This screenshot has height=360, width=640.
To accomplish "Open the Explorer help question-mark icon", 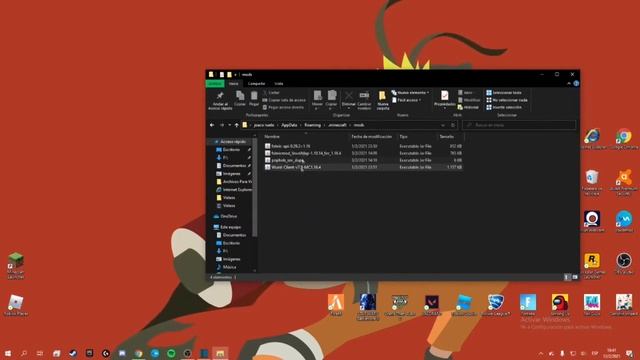I will (576, 83).
